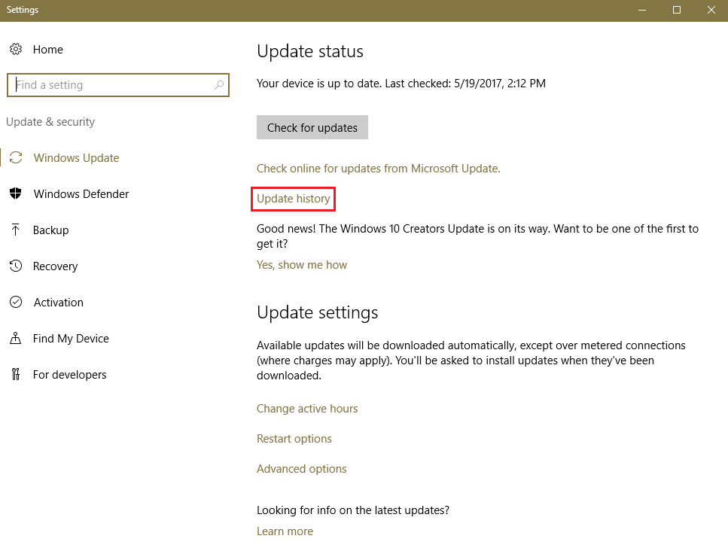Open the Update history link
Viewport: 728px width, 560px height.
pos(294,199)
